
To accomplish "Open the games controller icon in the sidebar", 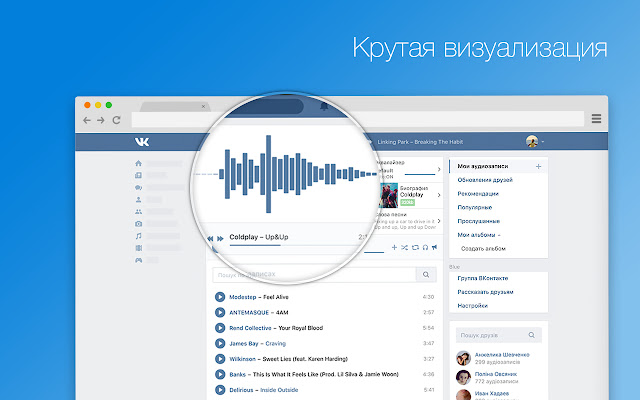I will pyautogui.click(x=138, y=260).
